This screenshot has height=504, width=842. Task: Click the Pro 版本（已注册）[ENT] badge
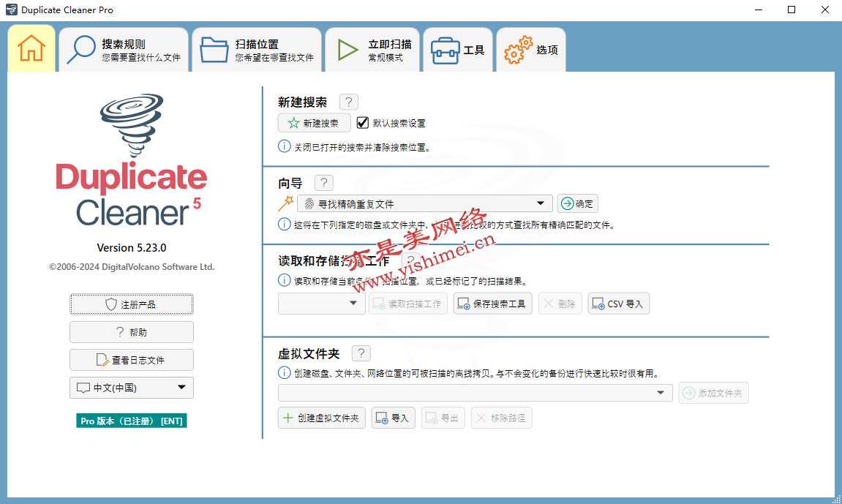pyautogui.click(x=132, y=421)
